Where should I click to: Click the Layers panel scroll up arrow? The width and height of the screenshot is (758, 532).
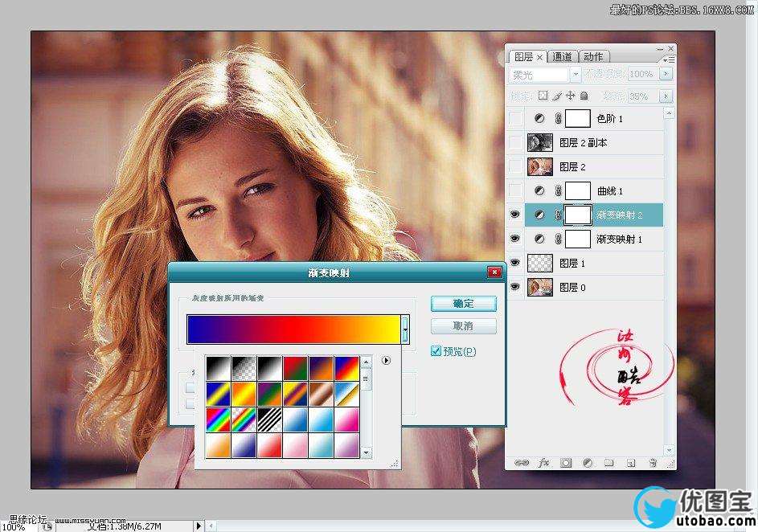(x=669, y=113)
